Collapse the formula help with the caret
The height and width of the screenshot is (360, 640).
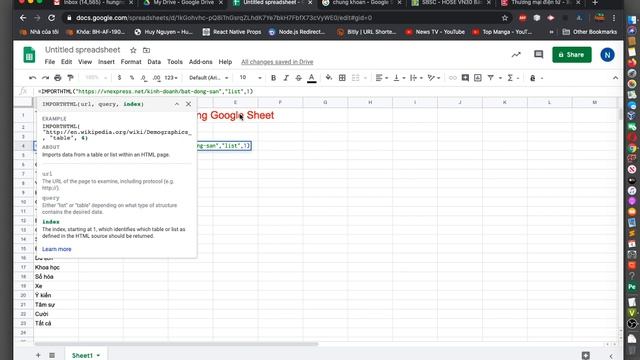coord(177,104)
